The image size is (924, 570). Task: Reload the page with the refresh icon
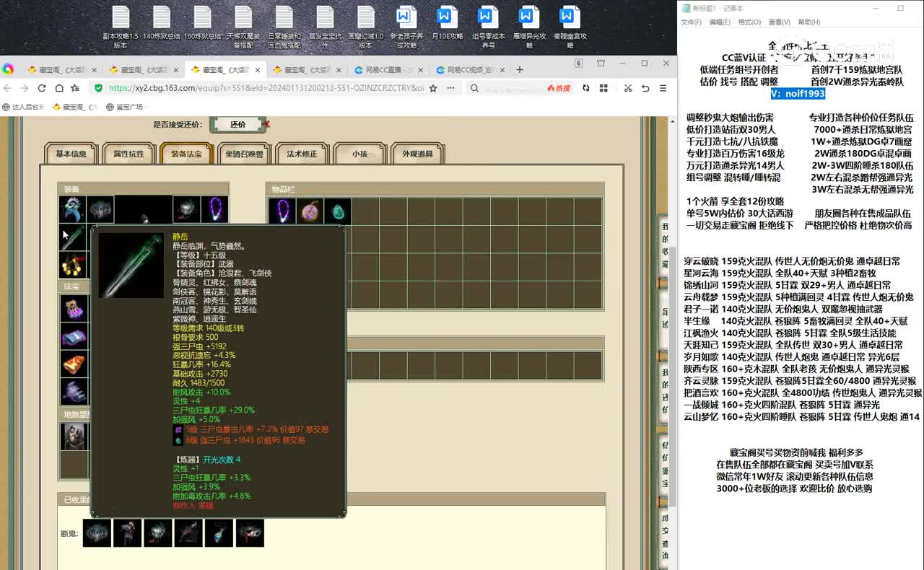click(42, 88)
